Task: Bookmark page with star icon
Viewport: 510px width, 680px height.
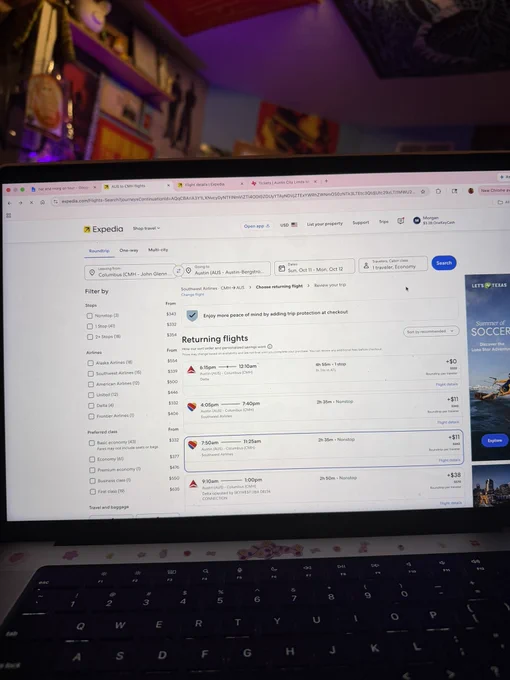Action: [x=423, y=191]
